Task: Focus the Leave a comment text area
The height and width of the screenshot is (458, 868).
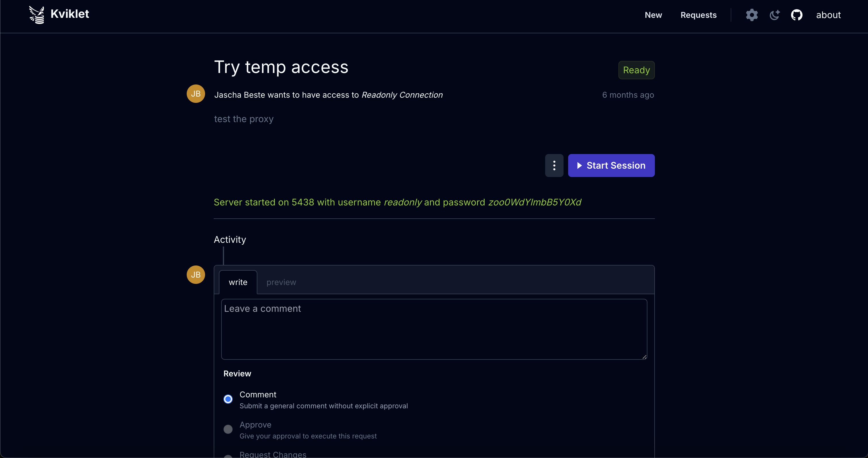Action: tap(434, 329)
